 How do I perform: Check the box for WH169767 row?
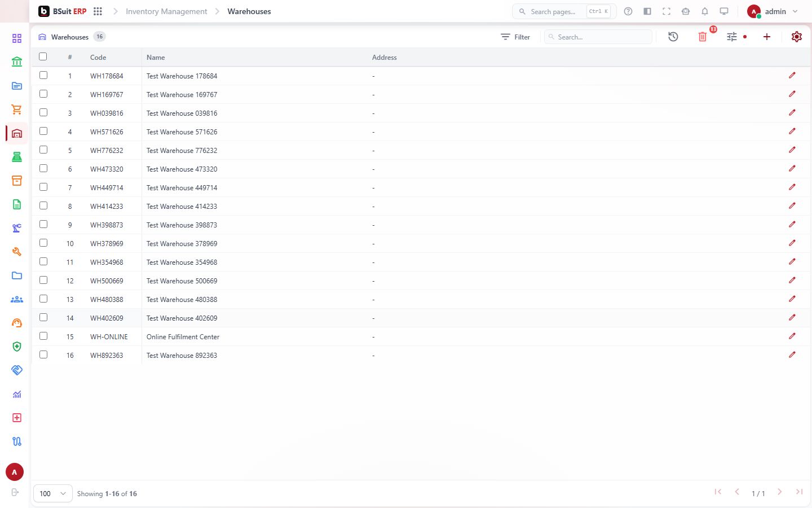43,94
